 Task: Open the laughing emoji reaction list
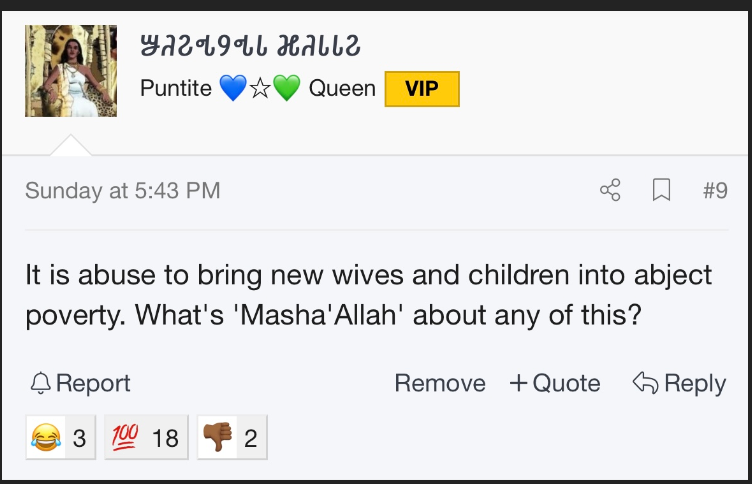click(60, 437)
